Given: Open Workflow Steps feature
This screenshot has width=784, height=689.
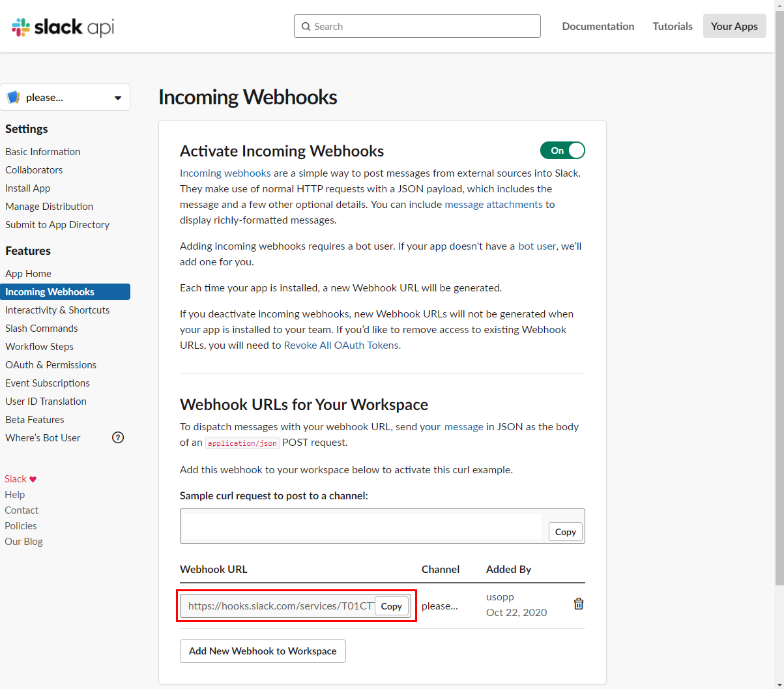Looking at the screenshot, I should pyautogui.click(x=39, y=346).
